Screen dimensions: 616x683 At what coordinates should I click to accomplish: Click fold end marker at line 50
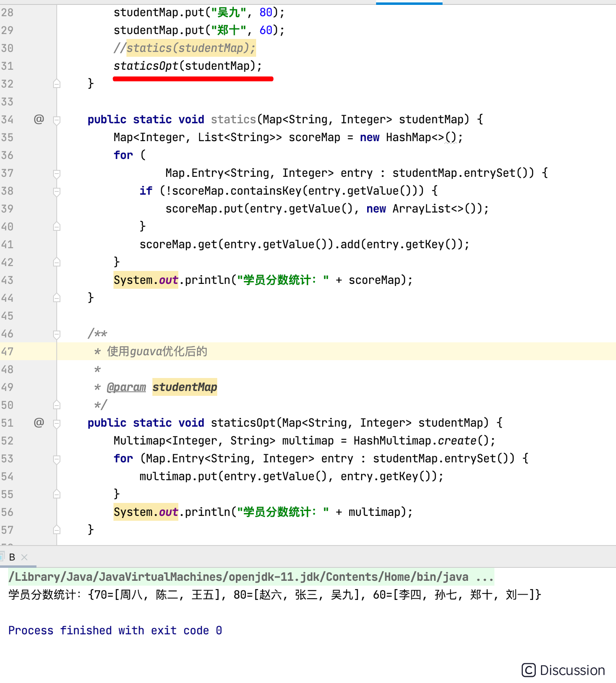[x=57, y=405]
